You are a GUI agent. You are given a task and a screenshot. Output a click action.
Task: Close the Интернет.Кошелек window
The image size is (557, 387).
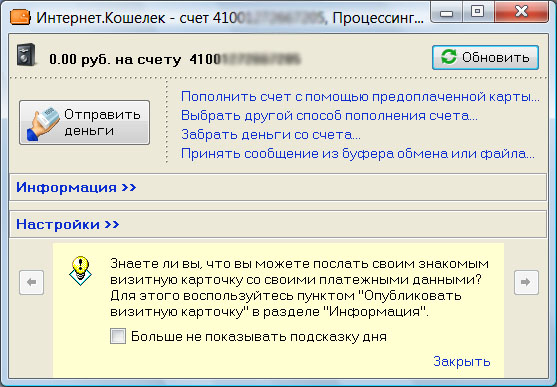click(x=521, y=12)
